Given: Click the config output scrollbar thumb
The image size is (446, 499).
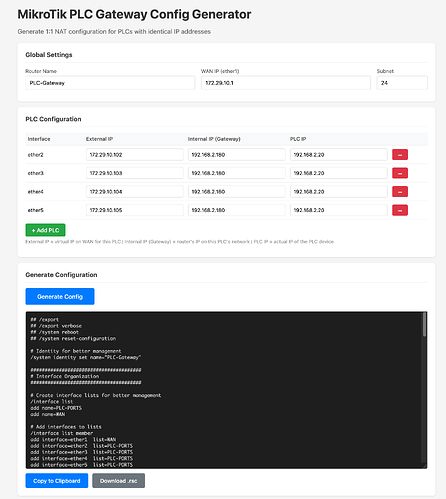Looking at the screenshot, I should pyautogui.click(x=424, y=324).
